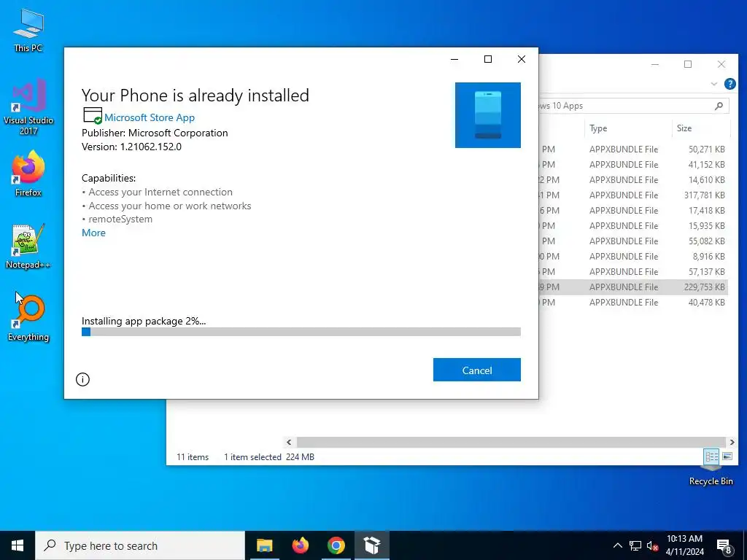The image size is (747, 560).
Task: Open the clock and date flyout
Action: point(684,545)
